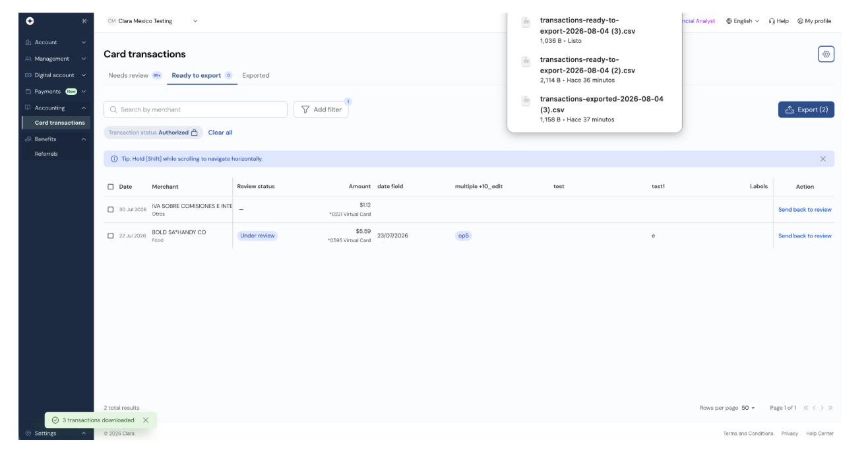This screenshot has height=454, width=868.
Task: Switch to the Ready to export tab
Action: pyautogui.click(x=202, y=75)
